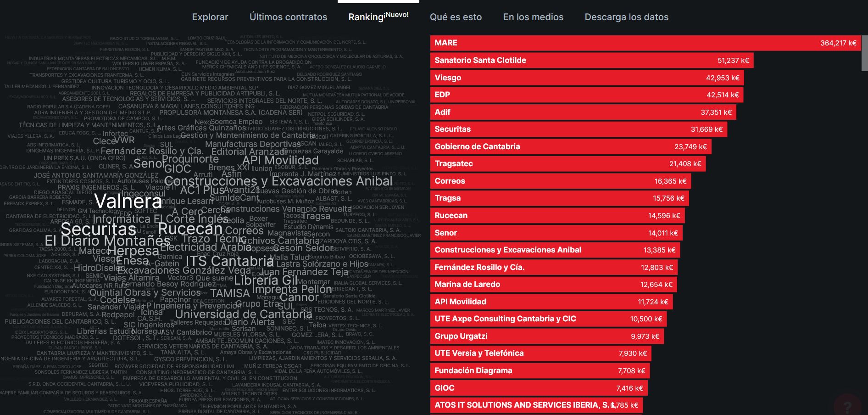Select the Fernández Rosillo y Cía. bar
This screenshot has height=415, width=868.
(x=554, y=267)
